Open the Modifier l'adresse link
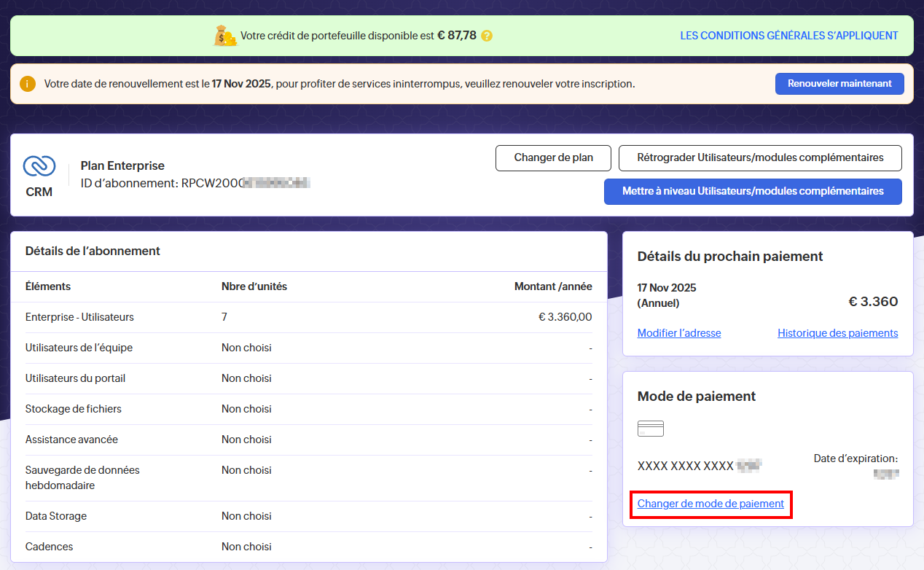The height and width of the screenshot is (570, 924). coord(678,333)
